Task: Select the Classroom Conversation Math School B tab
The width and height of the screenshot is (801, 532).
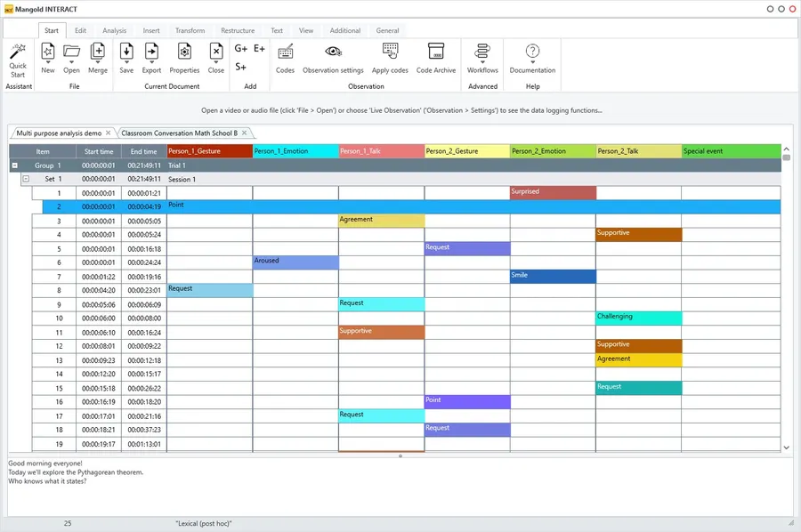Action: tap(179, 133)
